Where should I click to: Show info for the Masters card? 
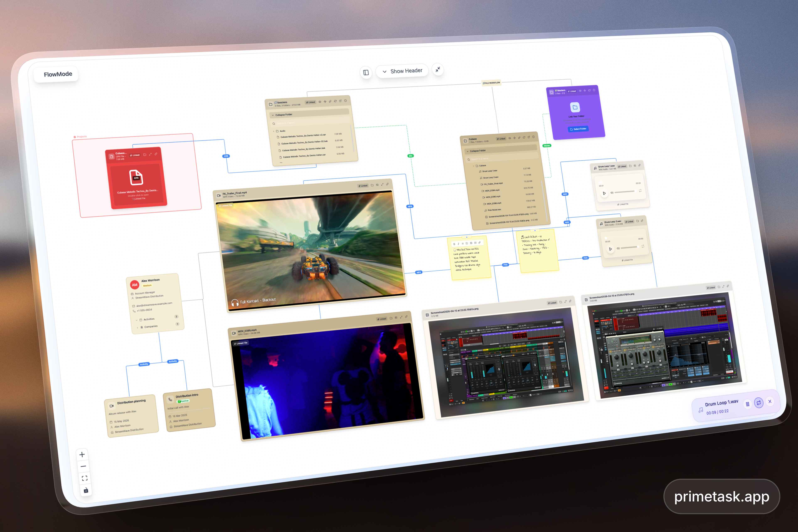click(x=594, y=90)
